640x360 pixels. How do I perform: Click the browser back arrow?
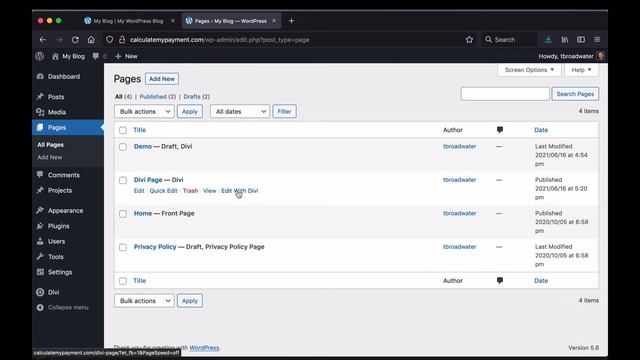pos(42,40)
